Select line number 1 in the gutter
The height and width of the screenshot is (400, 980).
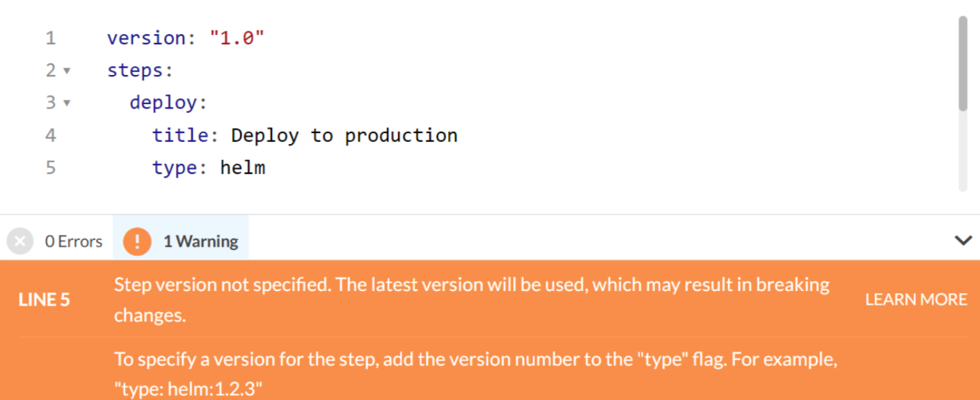pos(50,38)
